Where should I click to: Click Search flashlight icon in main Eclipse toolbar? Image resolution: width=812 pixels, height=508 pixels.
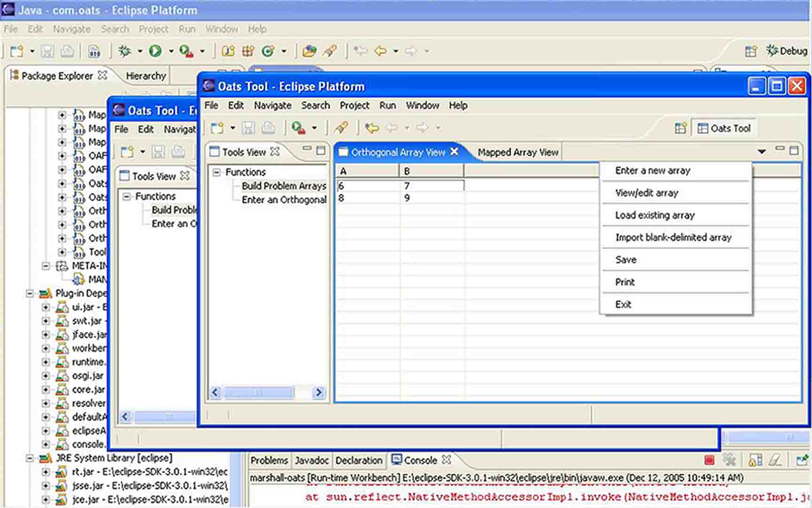click(x=330, y=51)
